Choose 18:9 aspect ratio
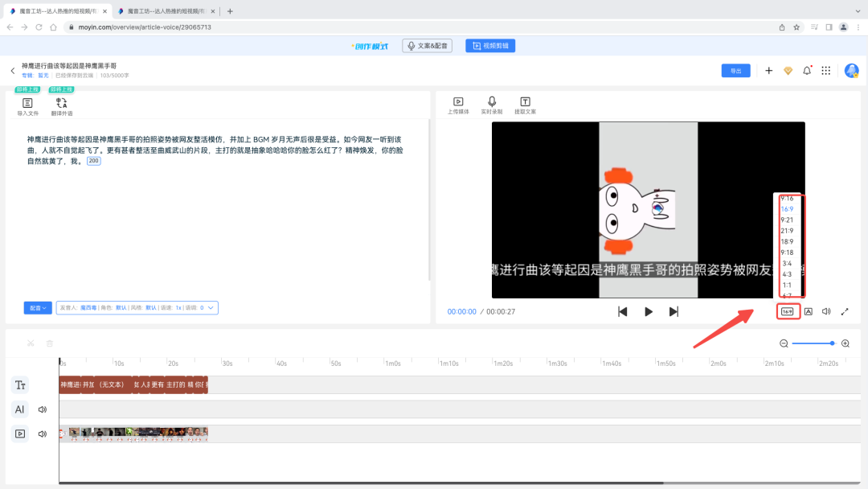This screenshot has width=868, height=489. [787, 241]
